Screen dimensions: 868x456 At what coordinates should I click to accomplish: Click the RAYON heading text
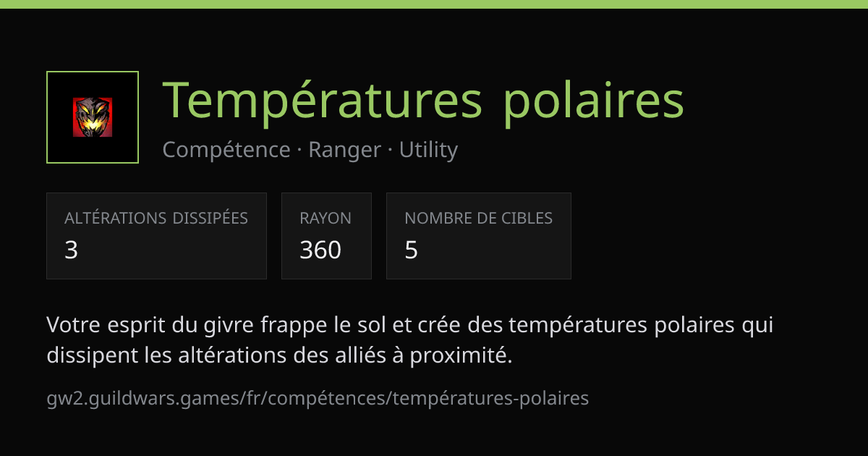click(325, 218)
